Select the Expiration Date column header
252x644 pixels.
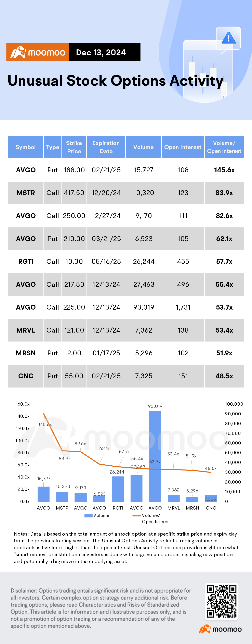click(x=106, y=147)
